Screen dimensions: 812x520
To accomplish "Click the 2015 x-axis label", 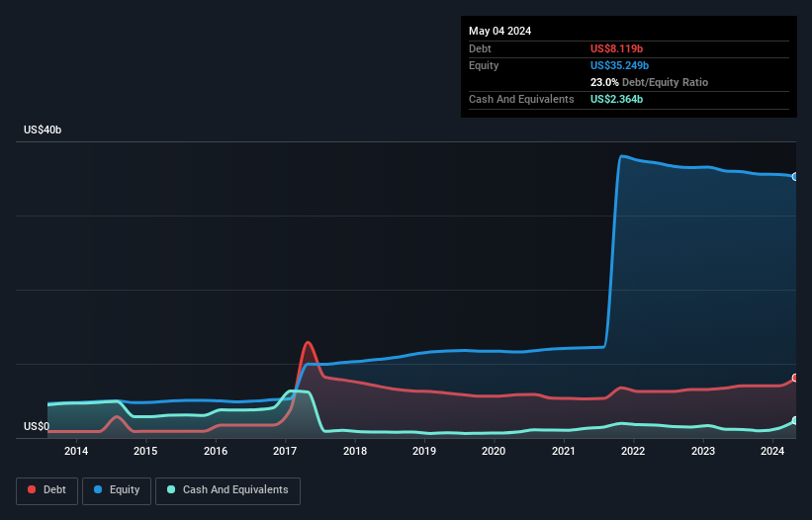I will pos(145,451).
